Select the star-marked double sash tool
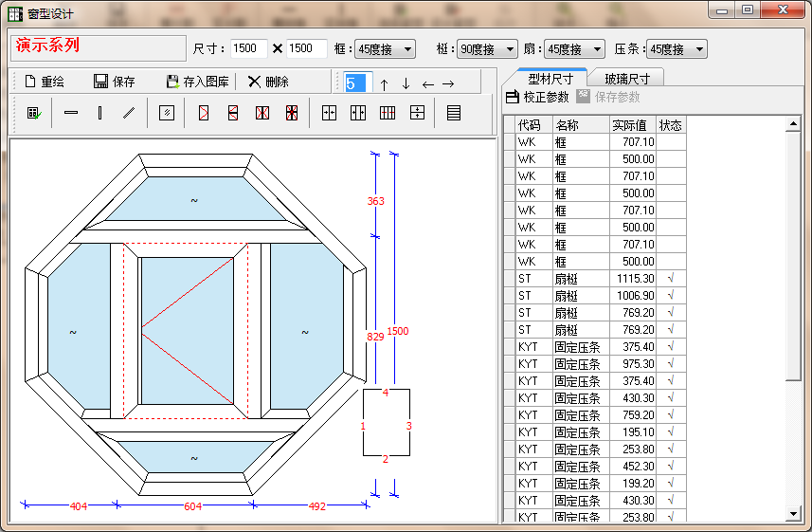812x532 pixels. (292, 113)
